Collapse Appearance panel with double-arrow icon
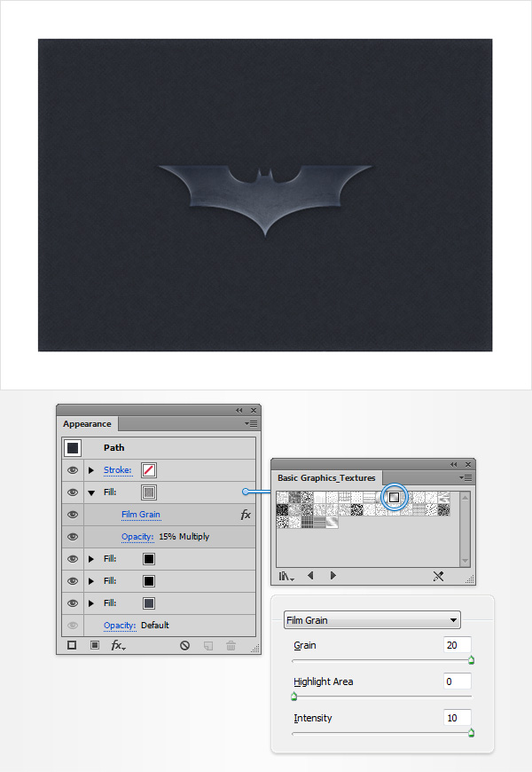This screenshot has height=772, width=532. (x=239, y=410)
